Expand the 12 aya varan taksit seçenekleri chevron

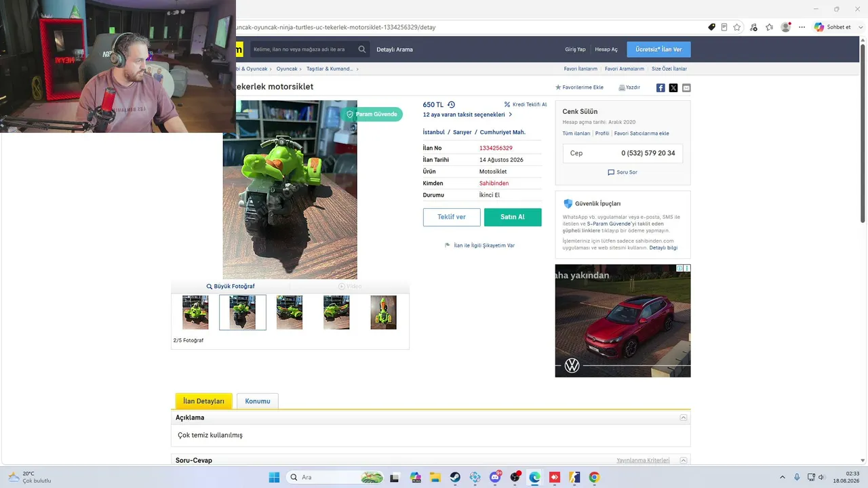coord(510,115)
